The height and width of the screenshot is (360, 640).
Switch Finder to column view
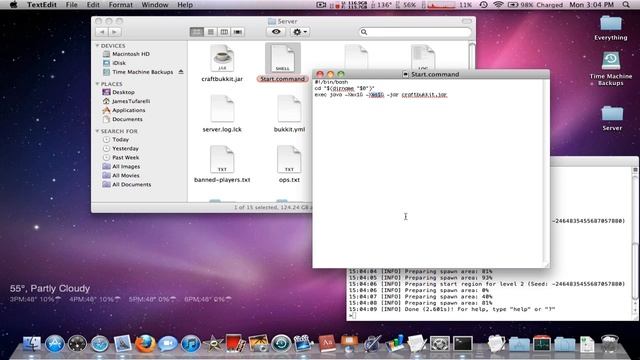tap(224, 32)
